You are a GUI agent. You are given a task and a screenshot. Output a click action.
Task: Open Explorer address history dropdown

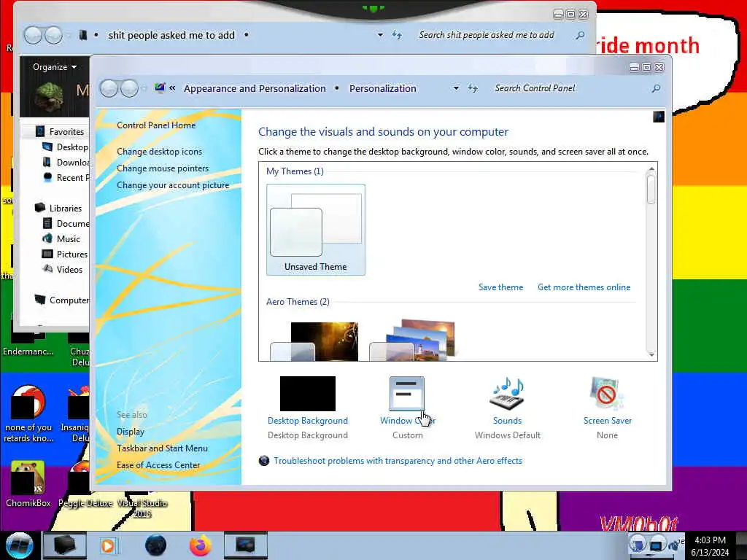tap(380, 35)
